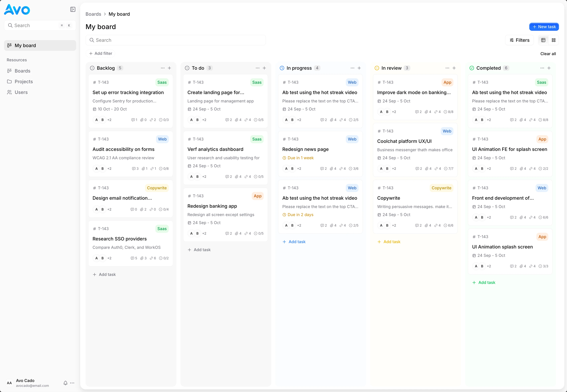Click Web tag on Coolchat card

point(447,131)
